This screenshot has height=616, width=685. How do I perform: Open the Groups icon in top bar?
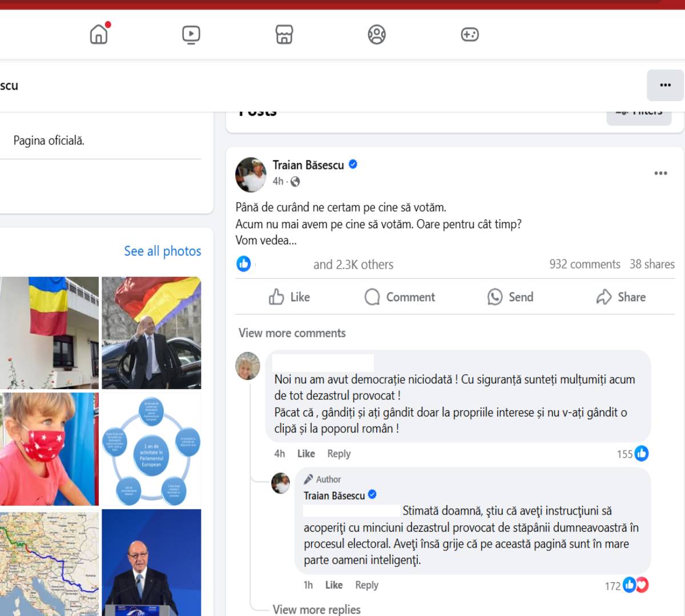coord(377,35)
